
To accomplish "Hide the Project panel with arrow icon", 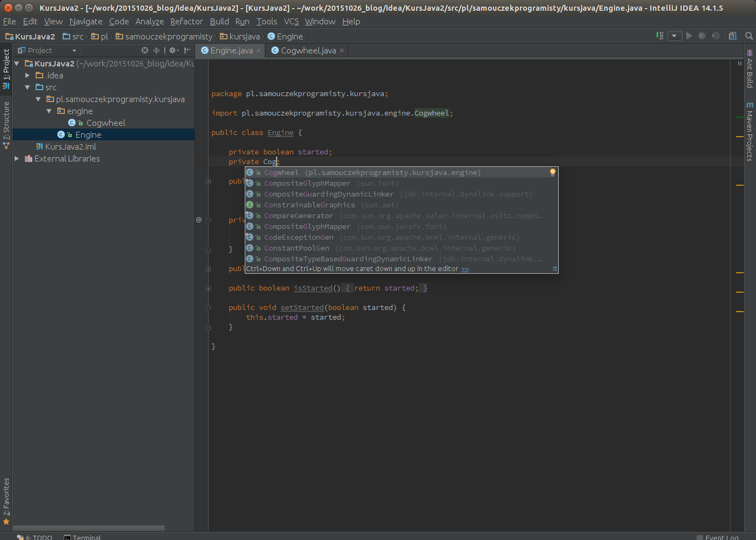I will tap(187, 50).
